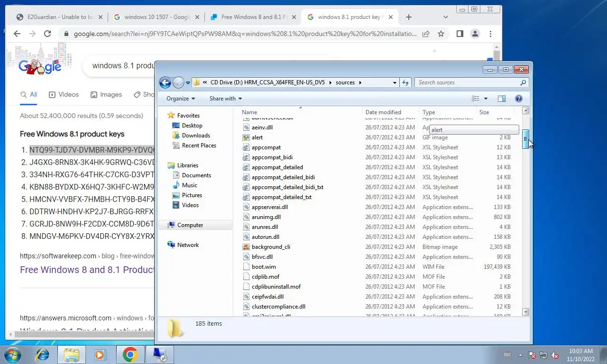The width and height of the screenshot is (607, 364).
Task: Open the Organize menu
Action: (x=181, y=99)
